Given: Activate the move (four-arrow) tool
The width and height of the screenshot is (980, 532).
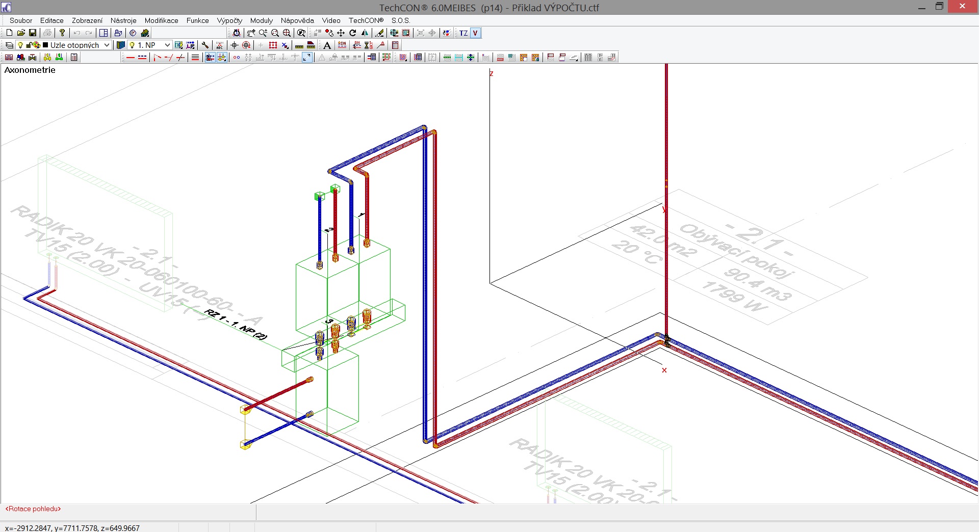Looking at the screenshot, I should point(341,33).
